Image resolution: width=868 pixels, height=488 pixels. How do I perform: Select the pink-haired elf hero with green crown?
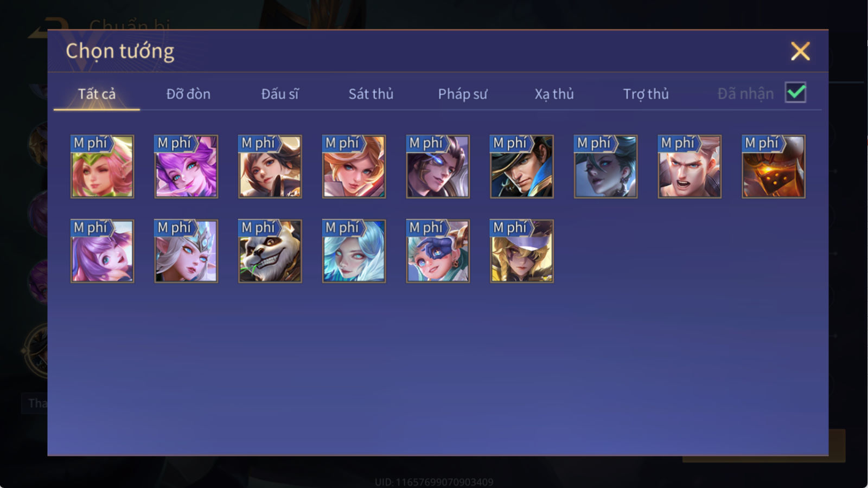[102, 166]
